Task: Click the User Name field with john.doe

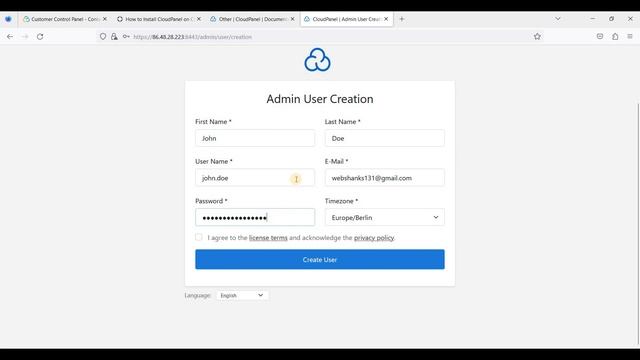Action: point(255,178)
